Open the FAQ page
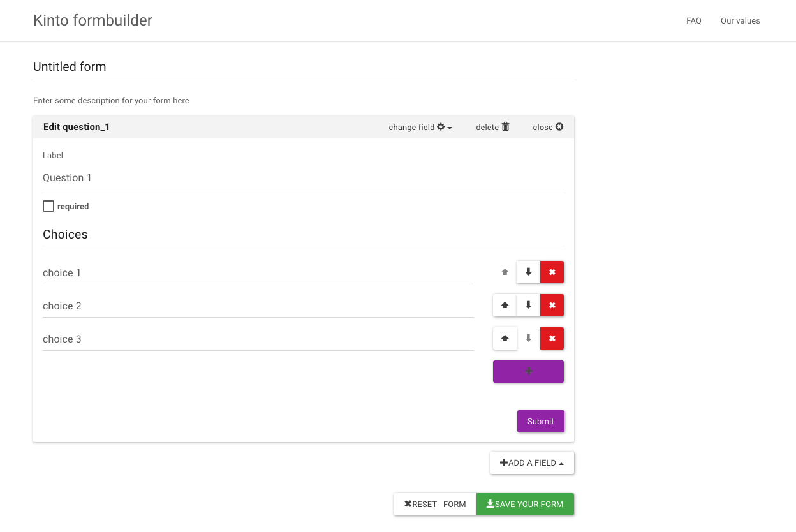 (693, 21)
